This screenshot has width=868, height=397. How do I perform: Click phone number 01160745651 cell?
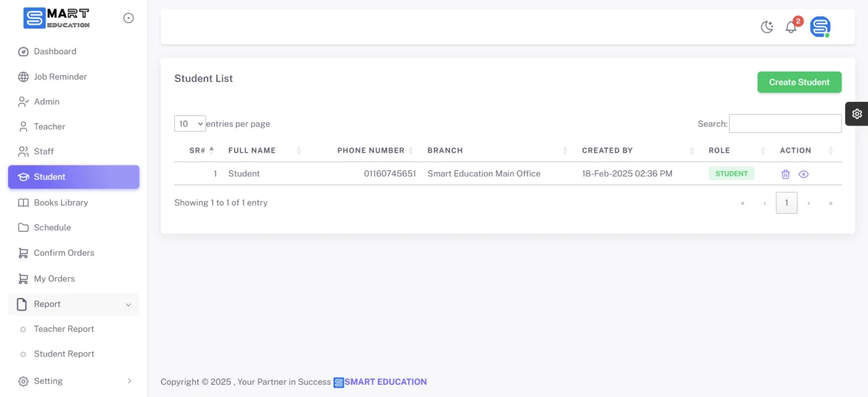(x=390, y=174)
